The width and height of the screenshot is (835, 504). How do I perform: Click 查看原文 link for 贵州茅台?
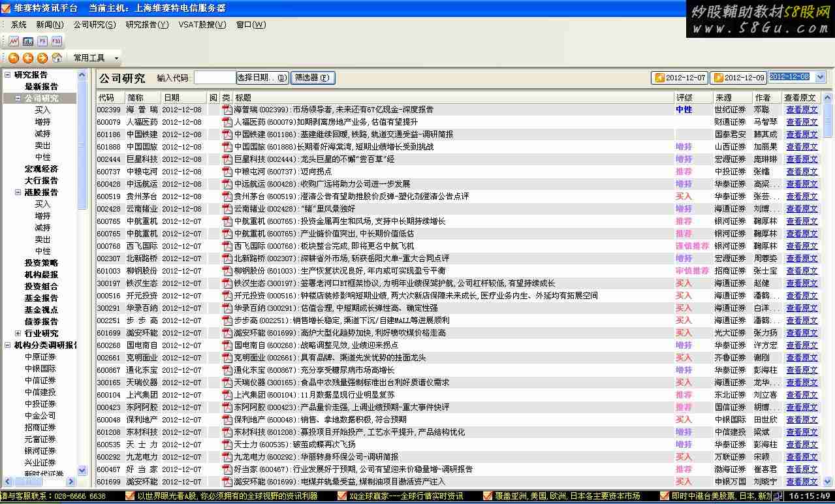(x=802, y=197)
